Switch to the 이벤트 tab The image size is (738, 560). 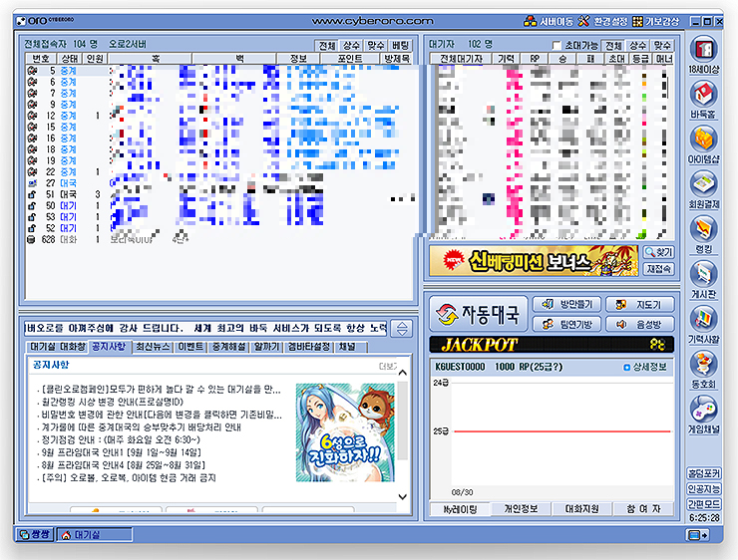pyautogui.click(x=190, y=347)
